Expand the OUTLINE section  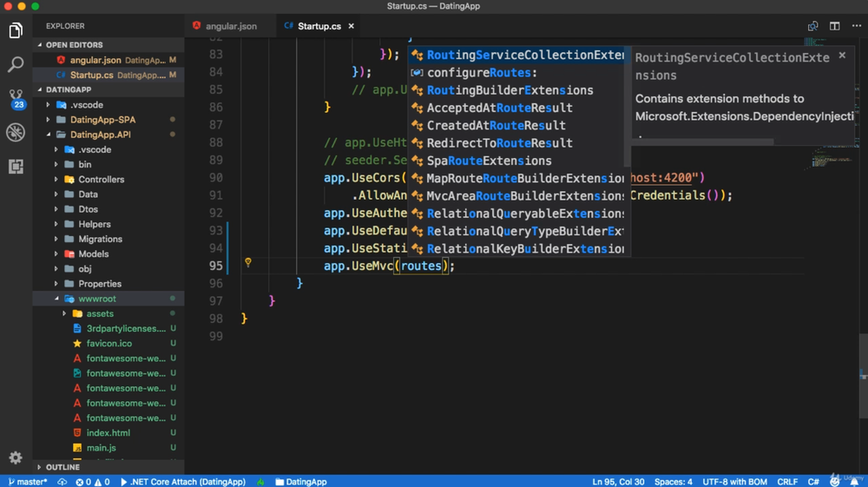pos(108,467)
